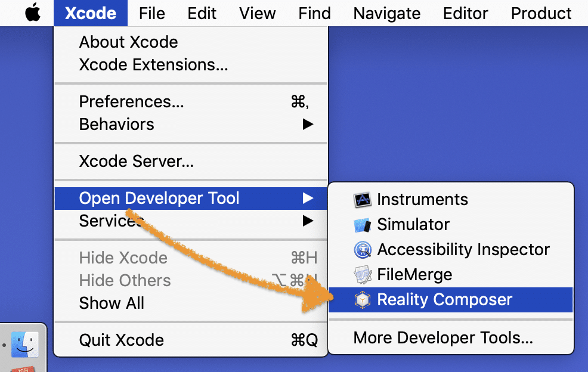Screen dimensions: 588x372
Task: Open Xcode Extensions settings
Action: pos(153,64)
